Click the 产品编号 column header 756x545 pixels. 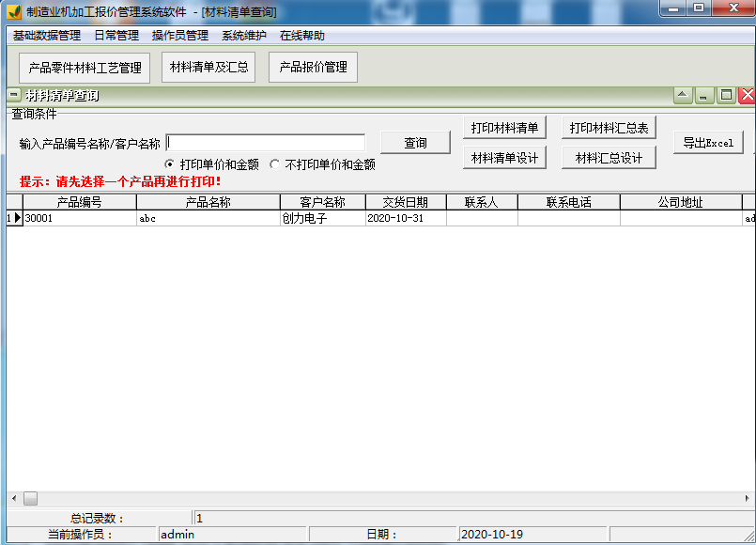[x=80, y=202]
